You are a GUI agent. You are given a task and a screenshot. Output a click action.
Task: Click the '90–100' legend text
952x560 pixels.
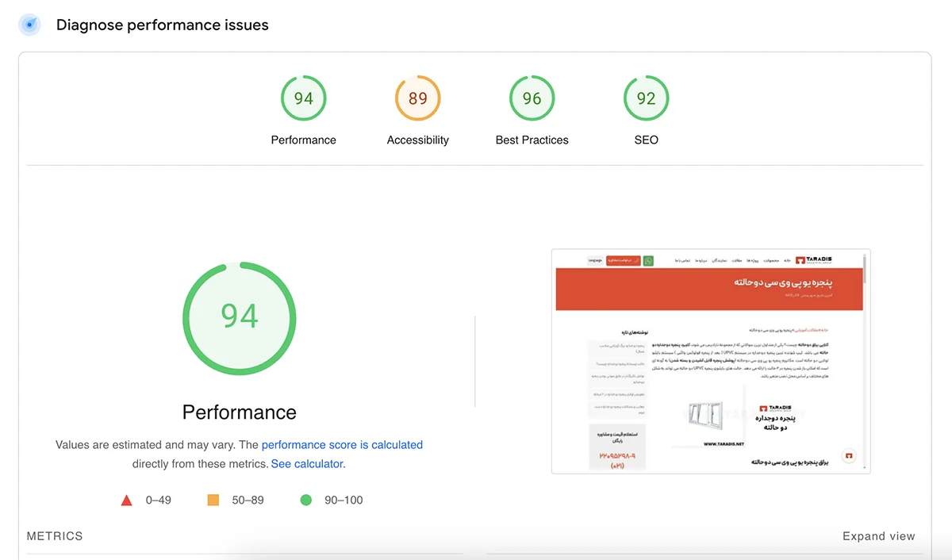click(x=344, y=501)
